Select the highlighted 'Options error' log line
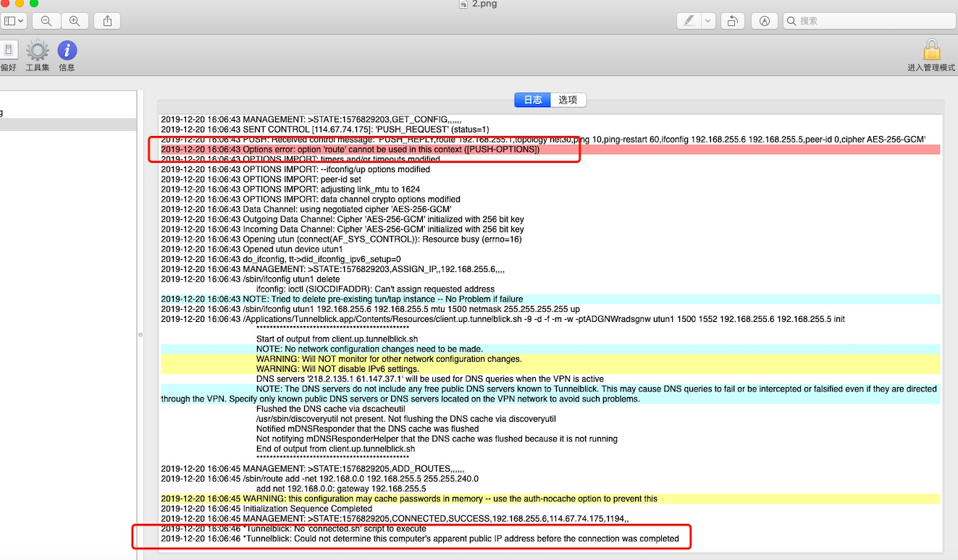Screen dimensions: 958x560 362,149
